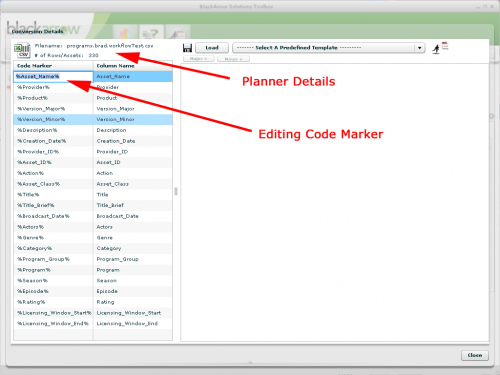Viewport: 500px width, 375px height.
Task: Open the Select A Predefined Template dropdown
Action: pyautogui.click(x=328, y=48)
